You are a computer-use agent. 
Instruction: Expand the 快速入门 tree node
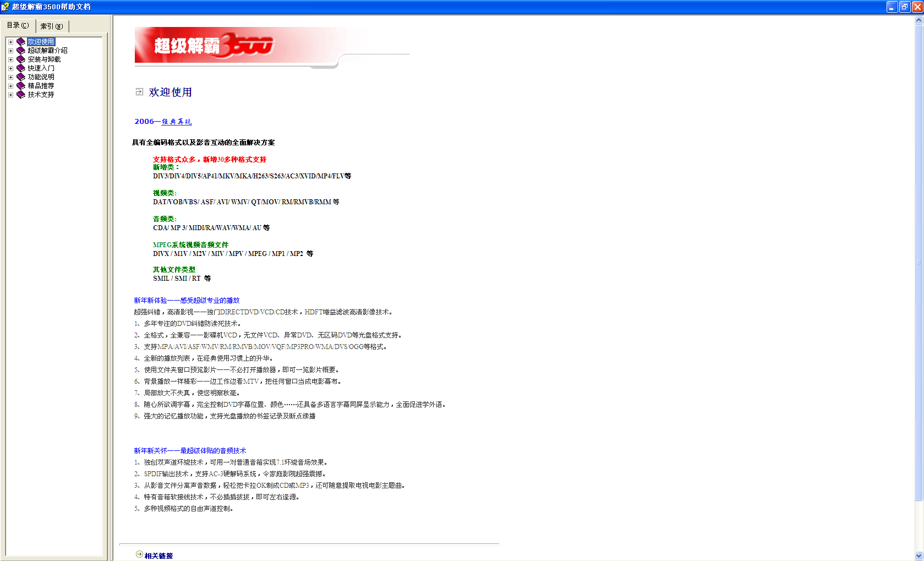tap(10, 68)
